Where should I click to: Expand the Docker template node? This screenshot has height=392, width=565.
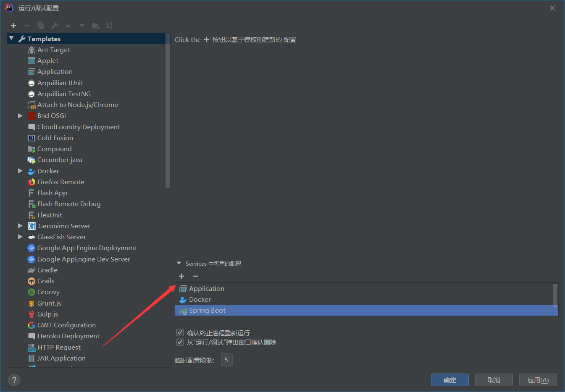[x=20, y=171]
